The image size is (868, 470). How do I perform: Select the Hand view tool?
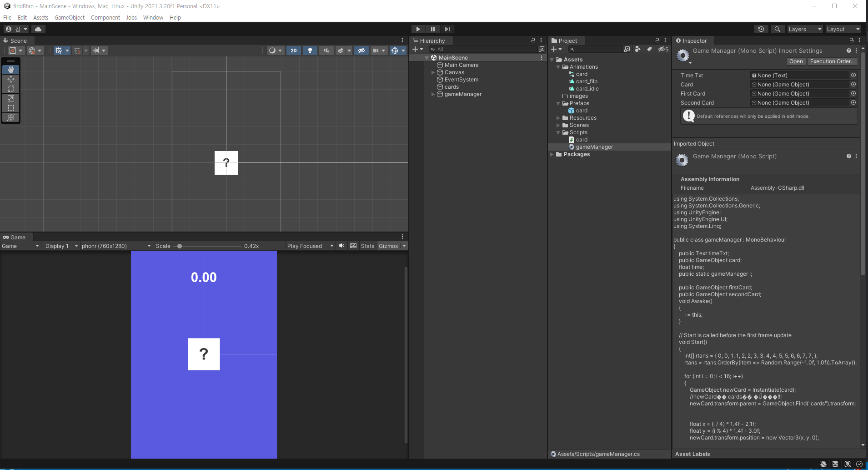click(11, 70)
